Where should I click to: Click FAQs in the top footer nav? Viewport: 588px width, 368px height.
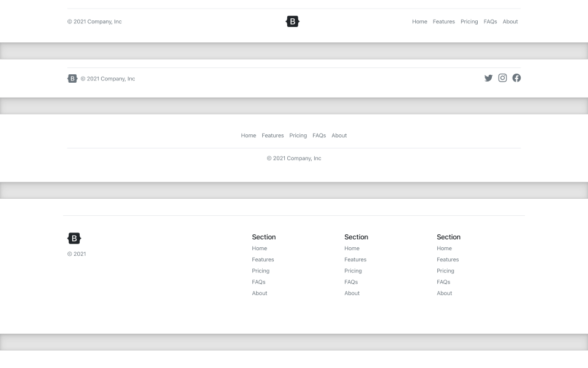pos(490,21)
